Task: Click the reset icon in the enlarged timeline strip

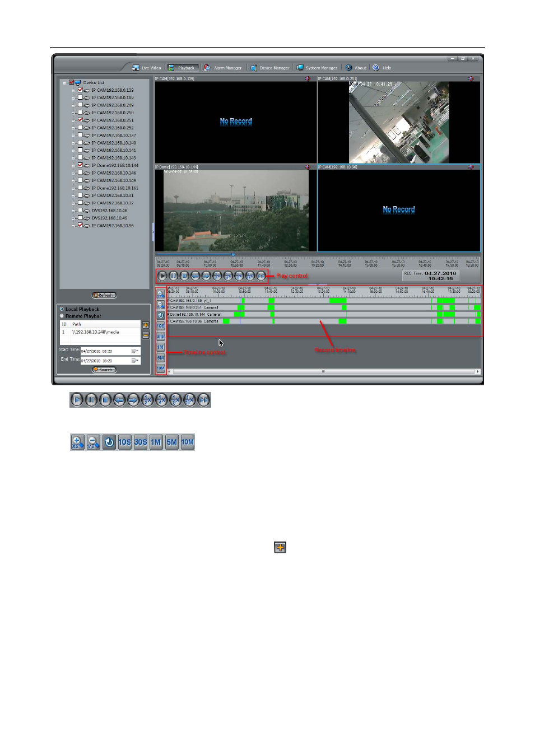Action: [109, 442]
